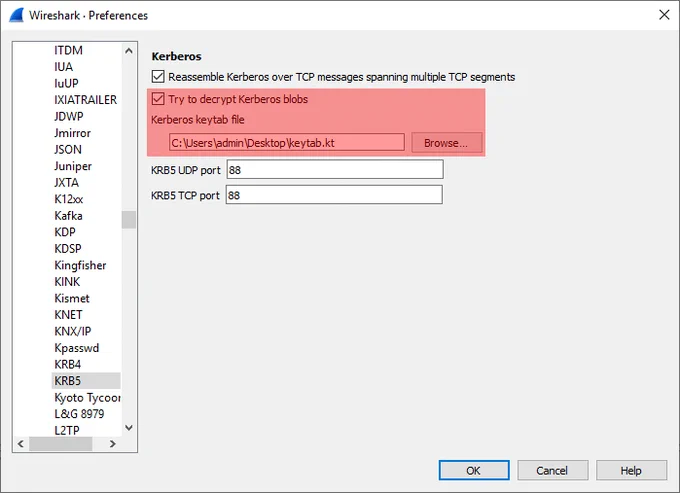
Task: Select K12xx protocol entry
Action: (69, 199)
